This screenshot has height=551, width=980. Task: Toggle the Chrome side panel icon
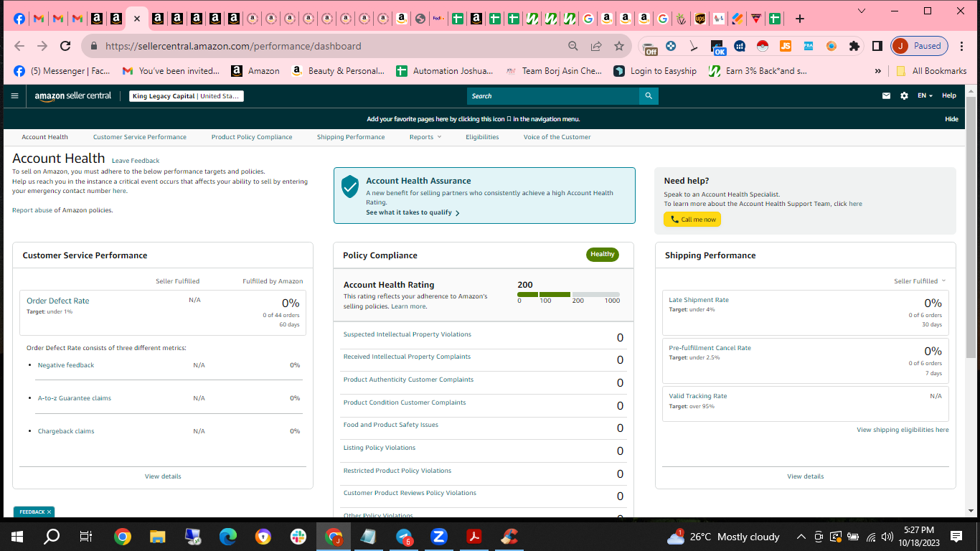877,46
